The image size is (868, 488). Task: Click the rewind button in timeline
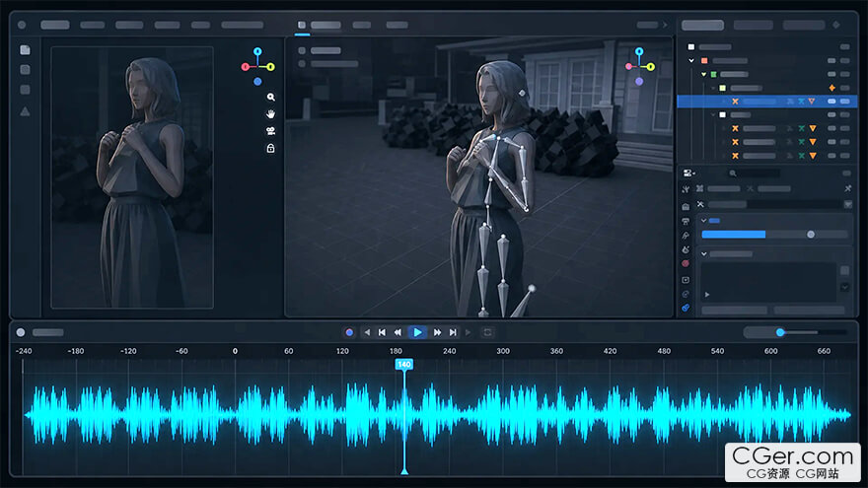pyautogui.click(x=398, y=332)
